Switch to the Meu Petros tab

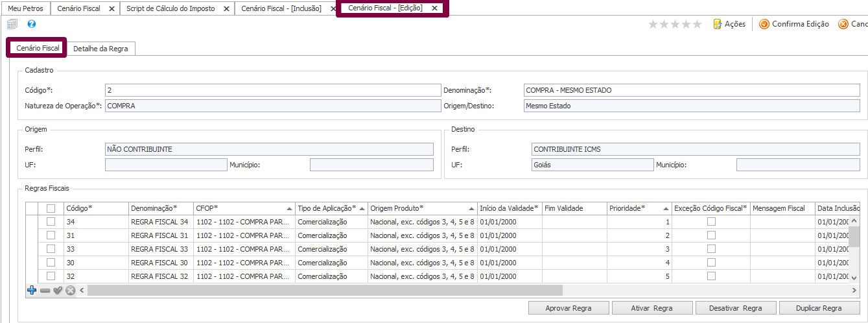coord(25,8)
